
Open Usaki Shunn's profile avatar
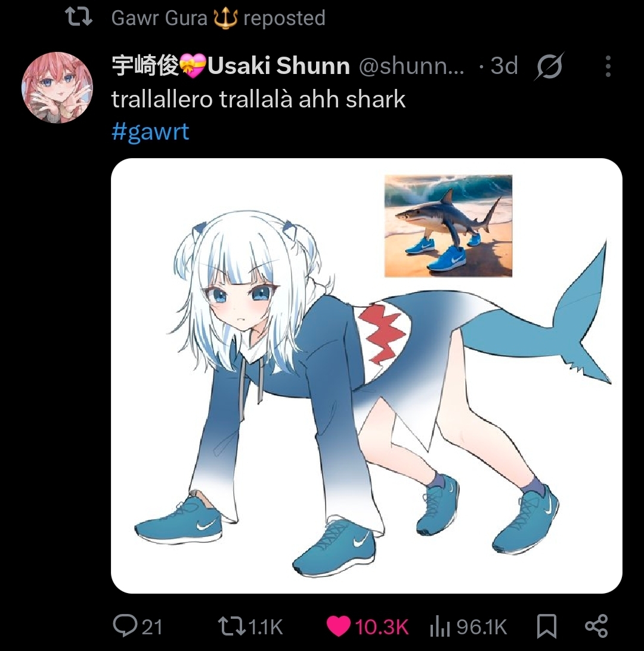57,88
